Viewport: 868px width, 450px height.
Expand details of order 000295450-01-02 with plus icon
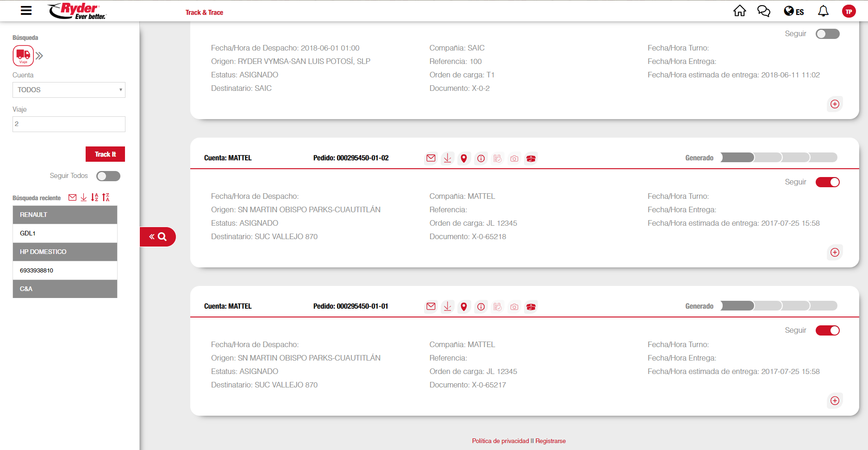pyautogui.click(x=835, y=253)
